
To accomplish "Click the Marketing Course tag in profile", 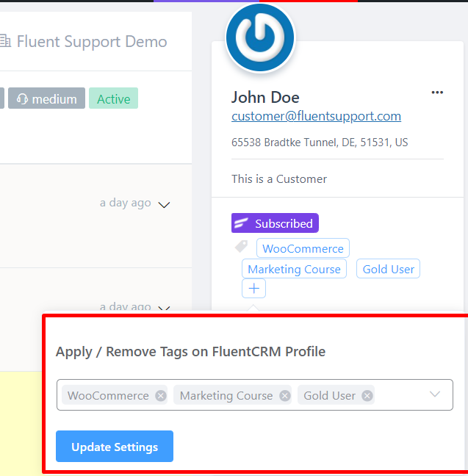I will [294, 269].
